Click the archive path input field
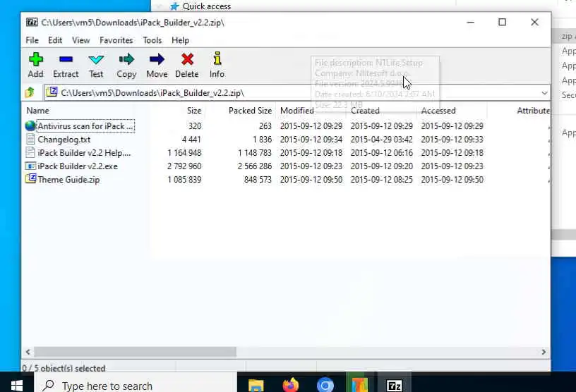This screenshot has height=392, width=576. [298, 93]
